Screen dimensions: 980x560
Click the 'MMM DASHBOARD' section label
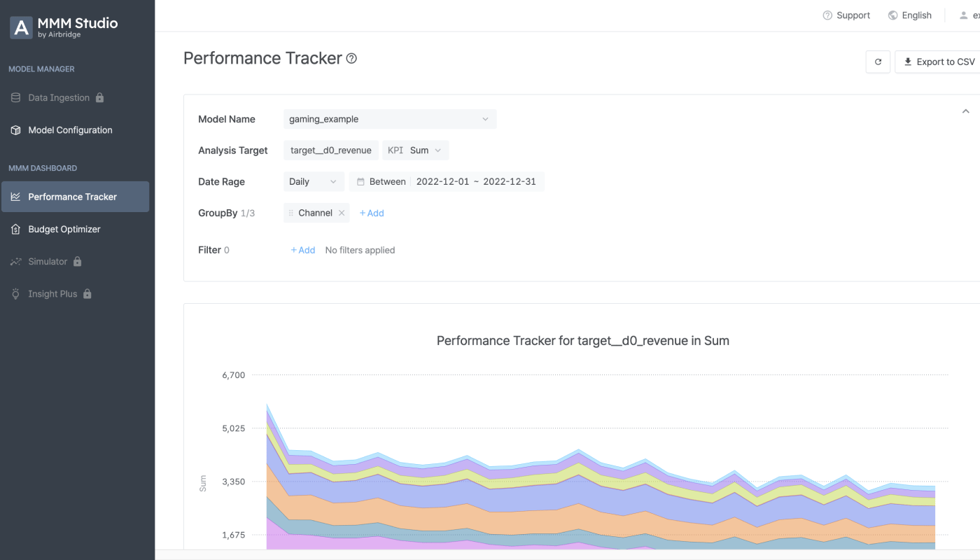43,168
